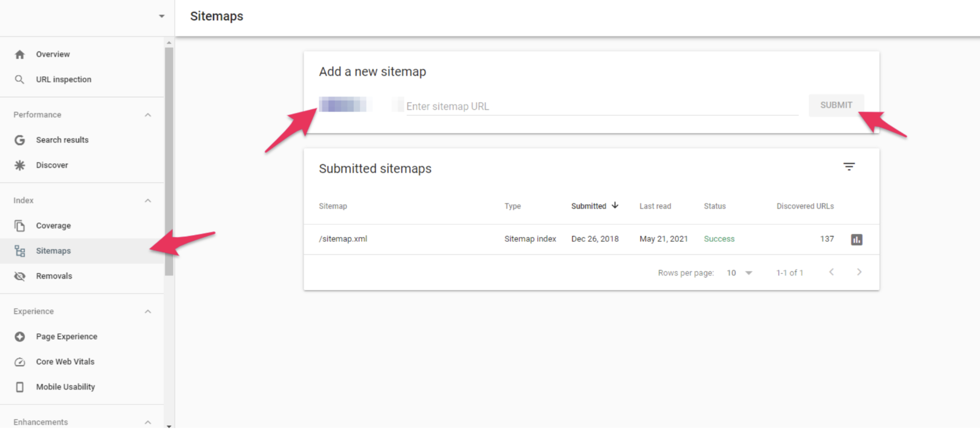
Task: Select Sitemaps in the sidebar
Action: click(x=53, y=251)
